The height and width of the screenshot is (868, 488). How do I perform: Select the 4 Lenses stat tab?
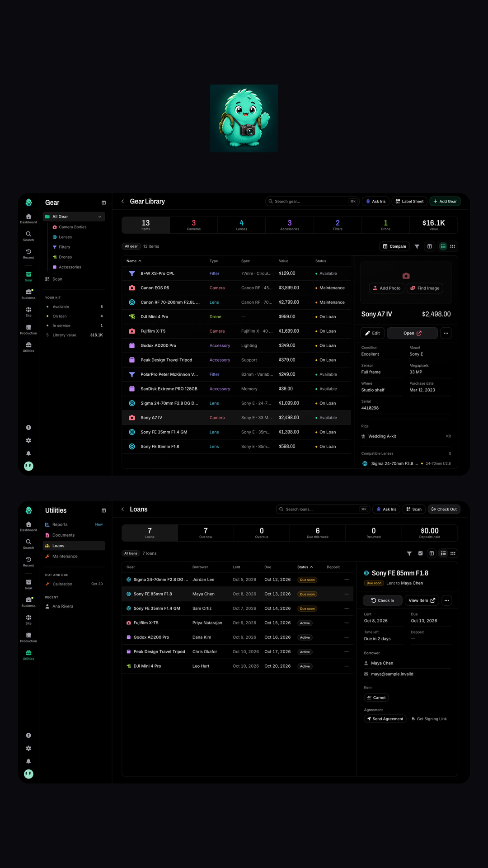[242, 225]
